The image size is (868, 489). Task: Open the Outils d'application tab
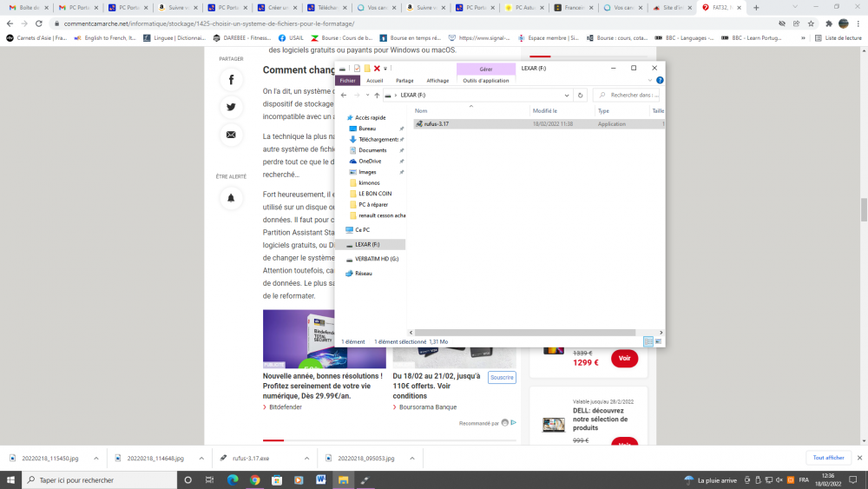485,80
